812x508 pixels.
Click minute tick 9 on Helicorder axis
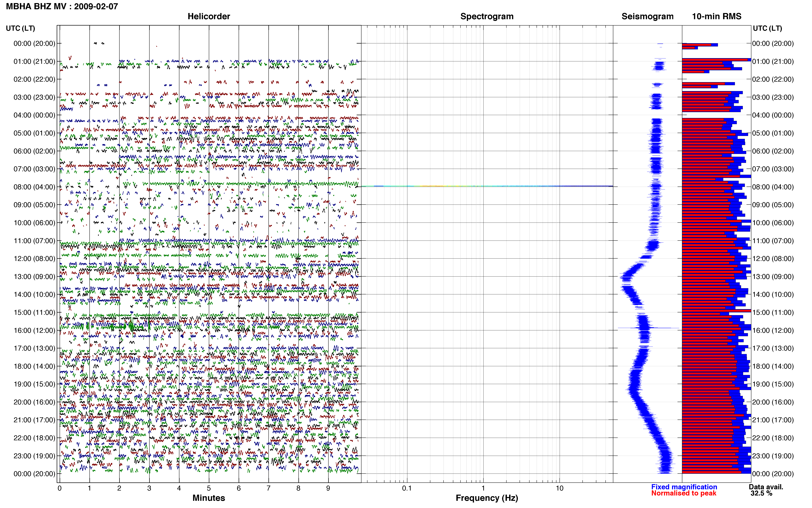328,488
